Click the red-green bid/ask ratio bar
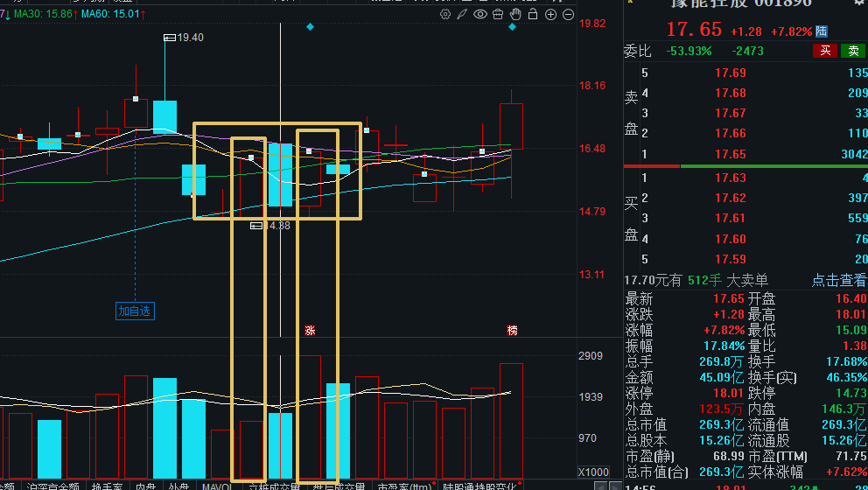The image size is (868, 490). tap(745, 166)
